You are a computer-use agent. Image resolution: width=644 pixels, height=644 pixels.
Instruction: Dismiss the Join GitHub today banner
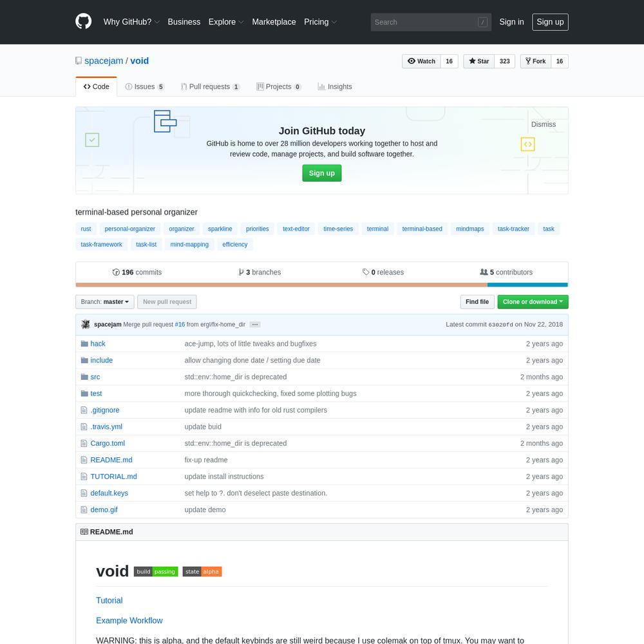coord(544,124)
